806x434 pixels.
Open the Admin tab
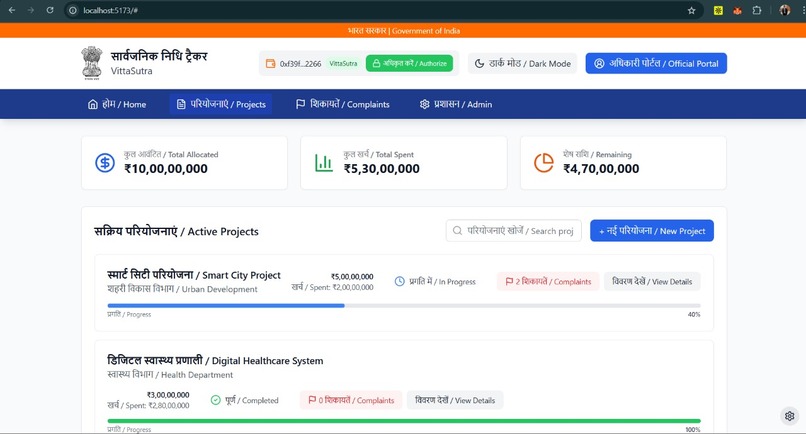tap(455, 104)
